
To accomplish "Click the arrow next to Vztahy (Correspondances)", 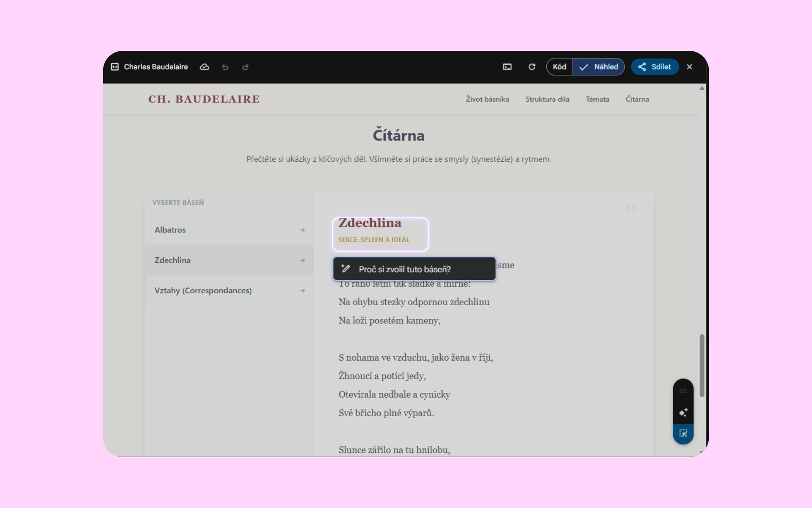I will 302,291.
